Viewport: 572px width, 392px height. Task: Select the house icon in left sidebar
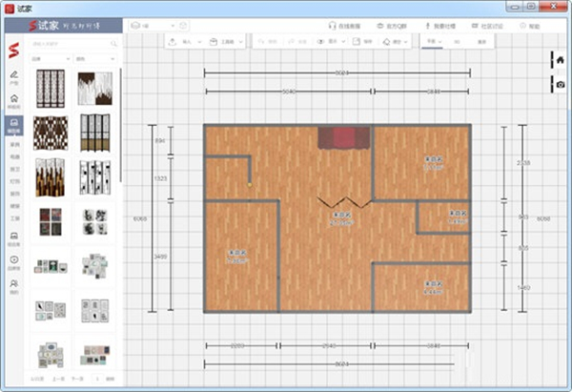[x=14, y=100]
